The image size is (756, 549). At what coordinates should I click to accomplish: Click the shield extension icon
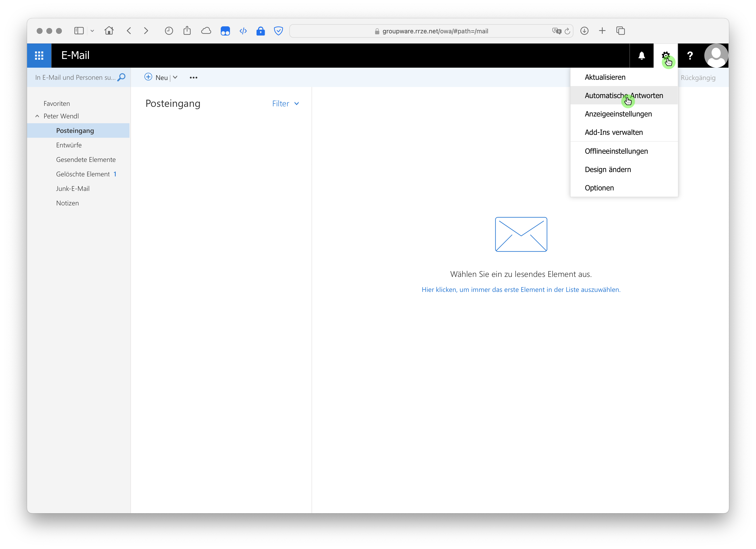point(278,31)
